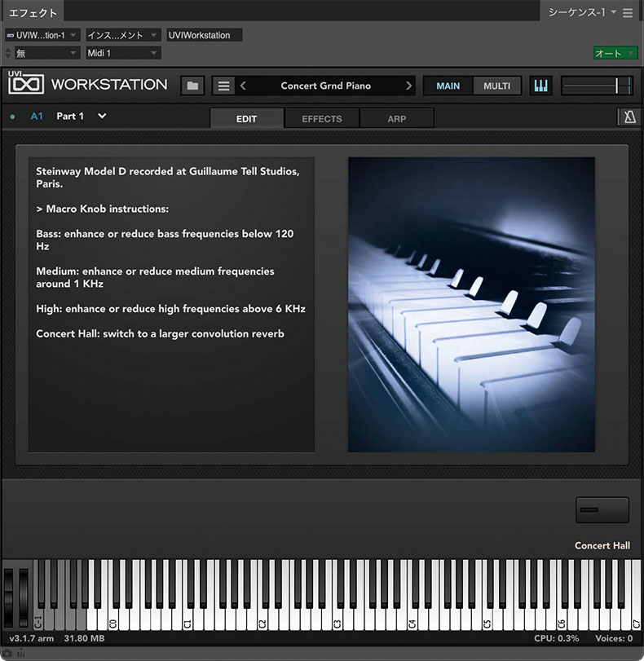Expand the Part 1 chevron dropdown

(102, 116)
